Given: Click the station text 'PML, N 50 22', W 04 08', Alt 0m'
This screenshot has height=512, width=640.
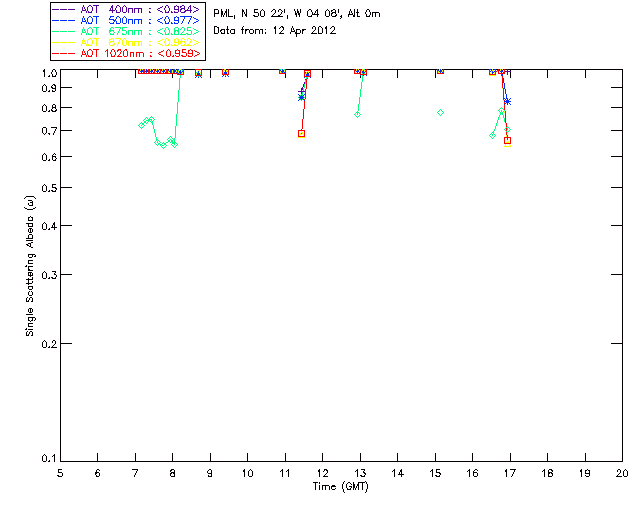Looking at the screenshot, I should click(297, 13).
